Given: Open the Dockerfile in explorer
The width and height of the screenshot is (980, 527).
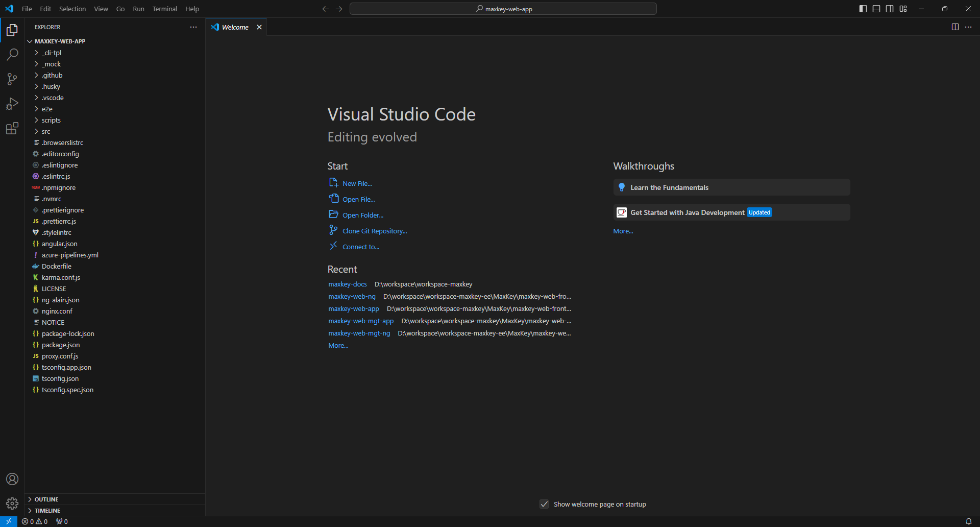Looking at the screenshot, I should (115, 266).
